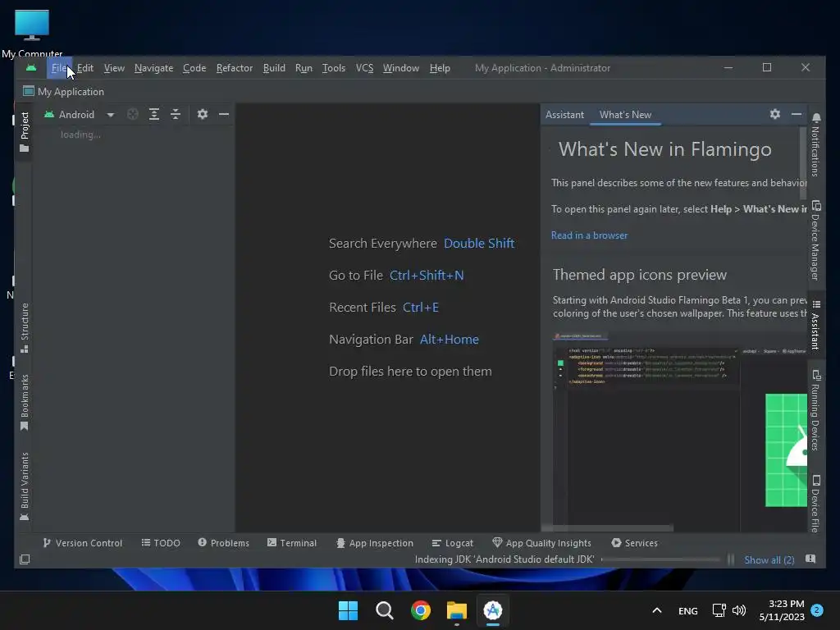
Task: Open the Code menu
Action: click(x=194, y=68)
